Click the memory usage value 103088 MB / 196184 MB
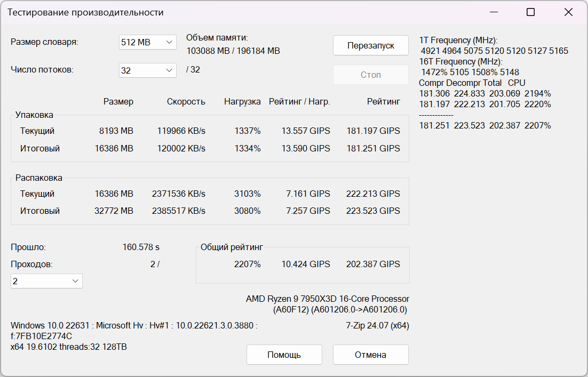 point(233,51)
